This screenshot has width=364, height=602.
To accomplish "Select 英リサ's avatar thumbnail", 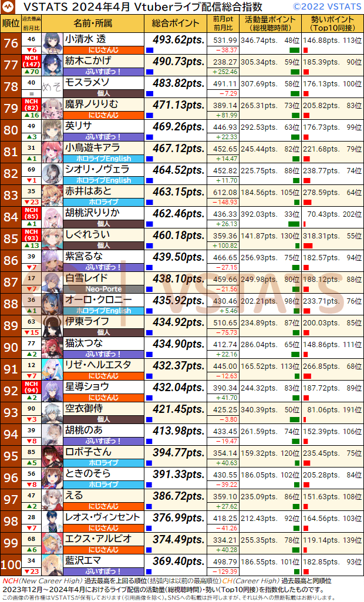I will 52,130.
